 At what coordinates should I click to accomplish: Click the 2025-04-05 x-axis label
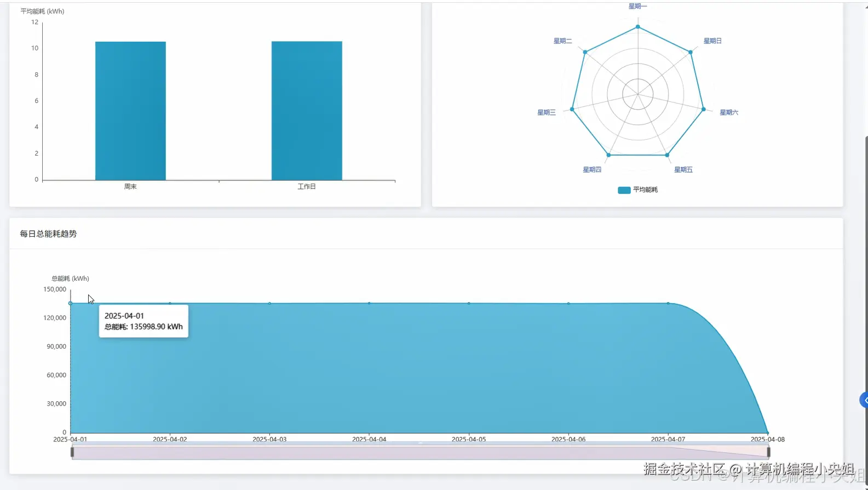point(469,440)
